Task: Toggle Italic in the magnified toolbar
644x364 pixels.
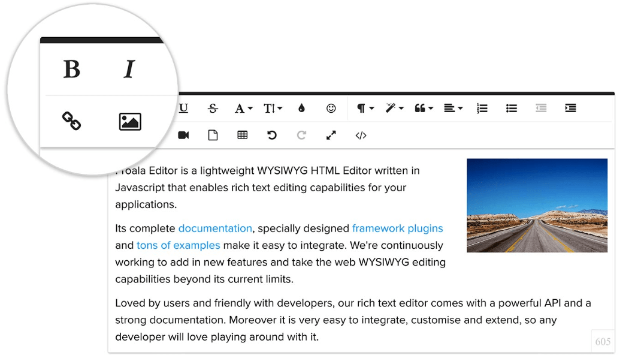Action: pyautogui.click(x=129, y=69)
